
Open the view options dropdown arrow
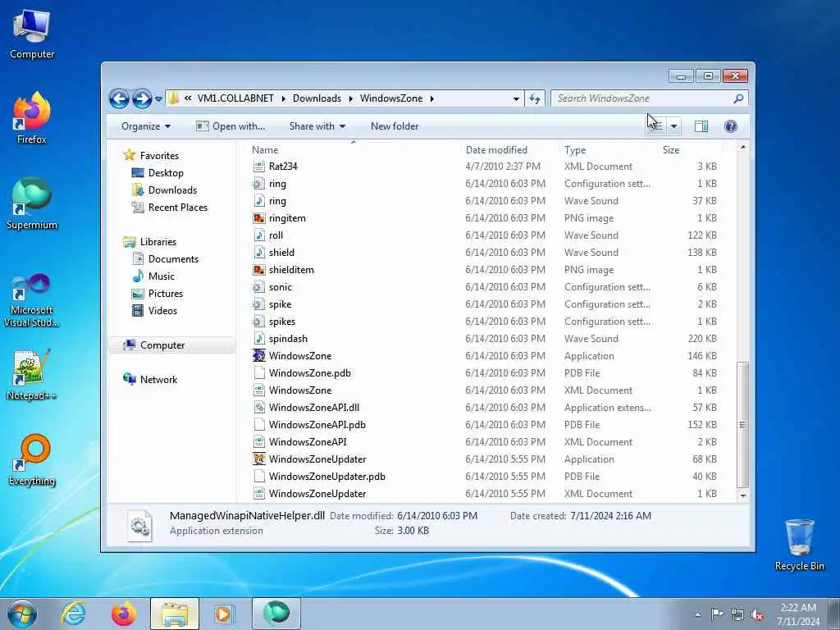[673, 126]
